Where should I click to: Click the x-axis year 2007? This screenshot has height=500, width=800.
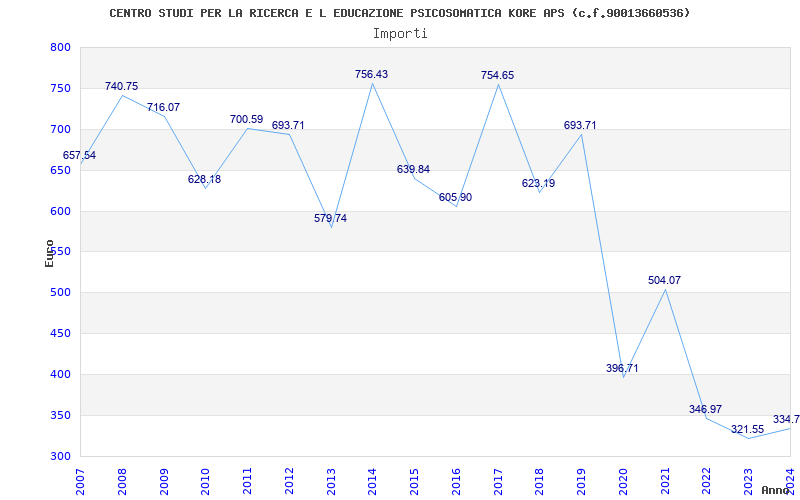coord(80,481)
